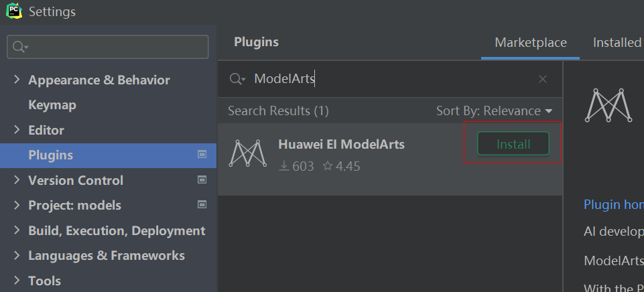Click the star rating icon showing 4.45
Viewport: 644px width, 292px height.
[x=327, y=166]
